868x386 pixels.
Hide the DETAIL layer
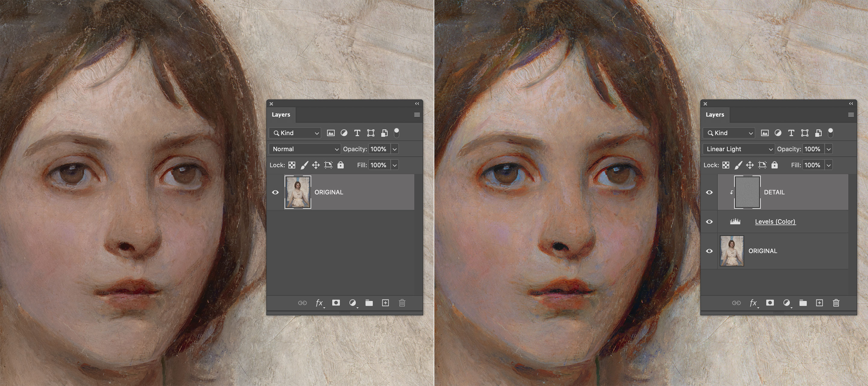tap(709, 192)
